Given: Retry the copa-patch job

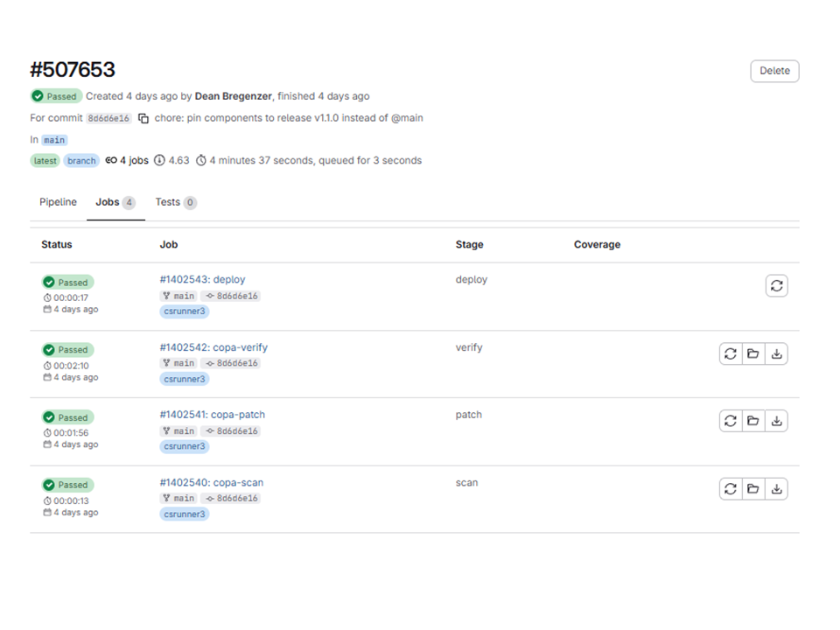Looking at the screenshot, I should [731, 421].
